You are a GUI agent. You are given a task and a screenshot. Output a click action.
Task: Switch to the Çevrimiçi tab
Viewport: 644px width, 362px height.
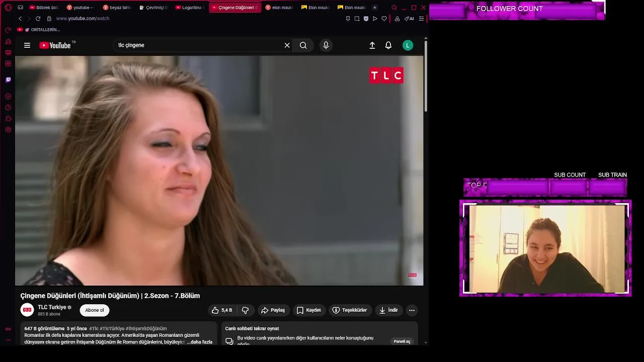click(x=153, y=8)
